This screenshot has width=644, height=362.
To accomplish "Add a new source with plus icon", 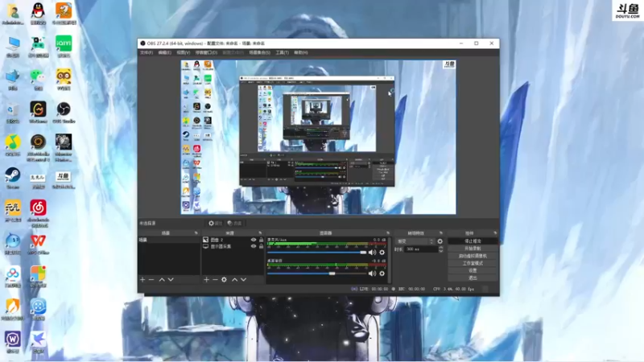I will tap(206, 279).
